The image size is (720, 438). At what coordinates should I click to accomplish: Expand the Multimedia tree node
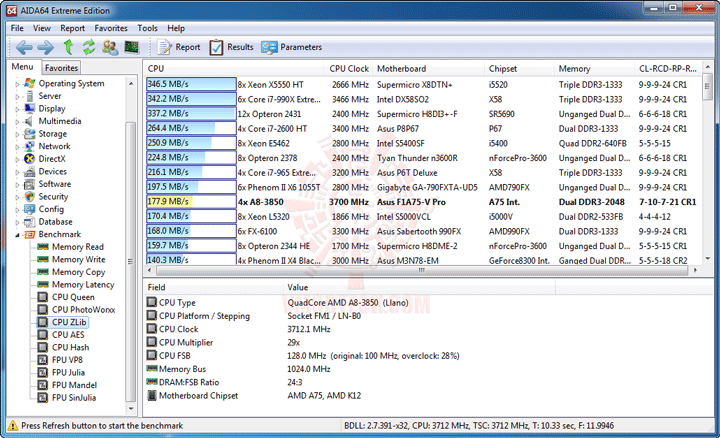coord(17,122)
